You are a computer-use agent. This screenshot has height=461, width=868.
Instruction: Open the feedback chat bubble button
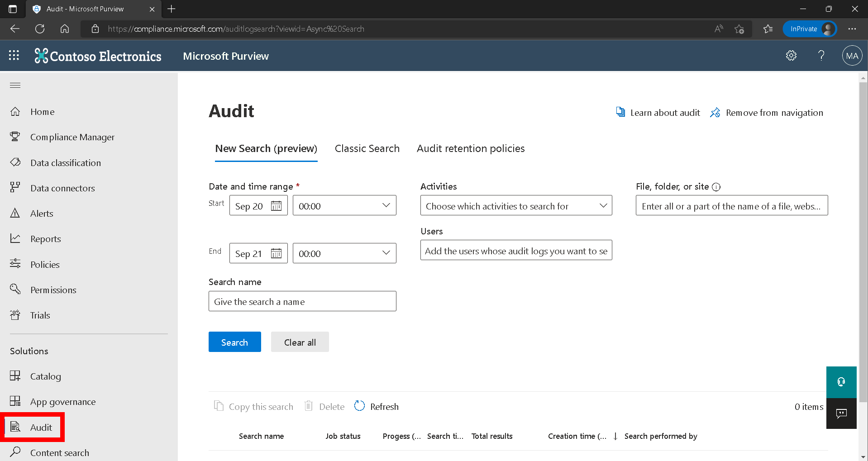[x=841, y=413]
